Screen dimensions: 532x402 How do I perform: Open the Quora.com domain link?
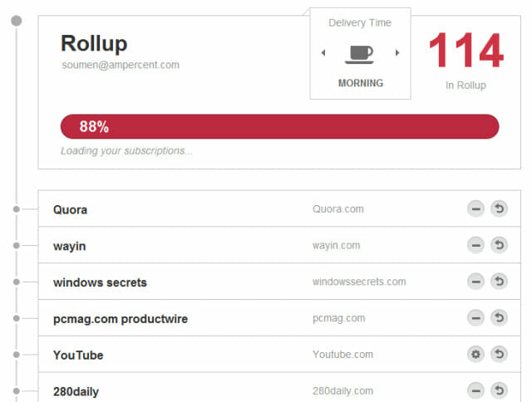click(x=338, y=208)
